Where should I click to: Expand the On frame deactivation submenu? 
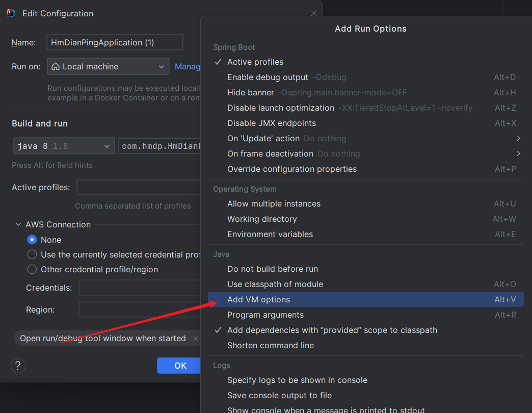tap(366, 154)
